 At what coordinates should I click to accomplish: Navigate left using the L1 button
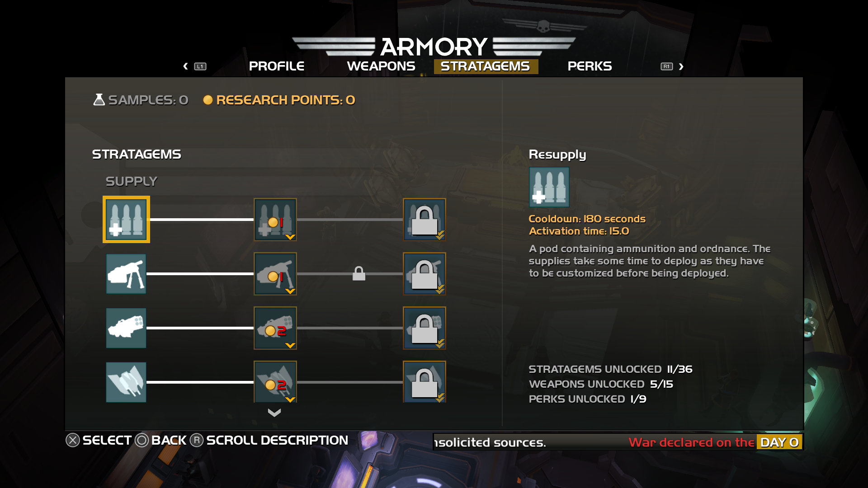(x=200, y=66)
